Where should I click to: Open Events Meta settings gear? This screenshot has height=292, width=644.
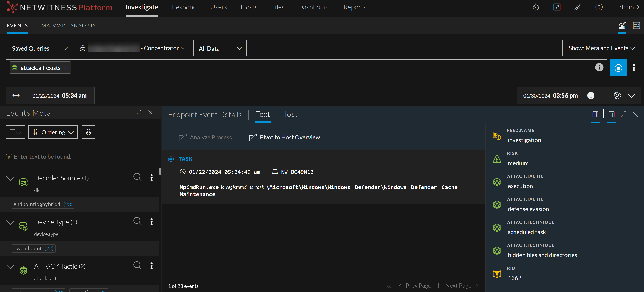pyautogui.click(x=88, y=132)
